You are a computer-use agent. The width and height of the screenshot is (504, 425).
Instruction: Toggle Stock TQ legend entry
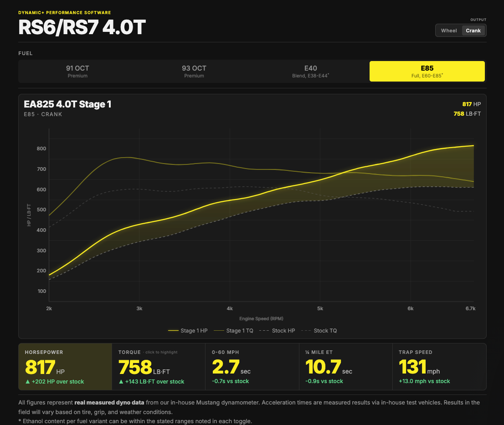tap(319, 331)
